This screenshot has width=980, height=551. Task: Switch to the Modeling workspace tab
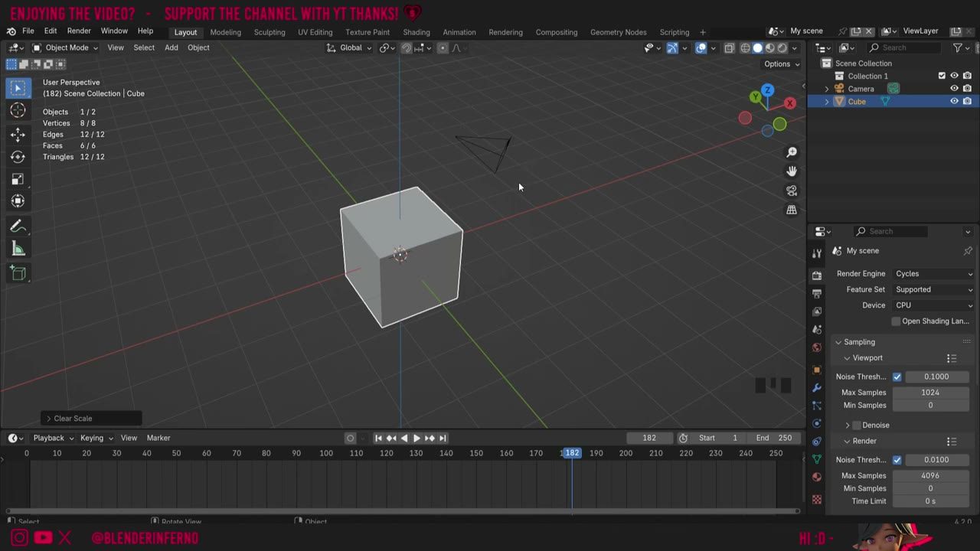[225, 32]
